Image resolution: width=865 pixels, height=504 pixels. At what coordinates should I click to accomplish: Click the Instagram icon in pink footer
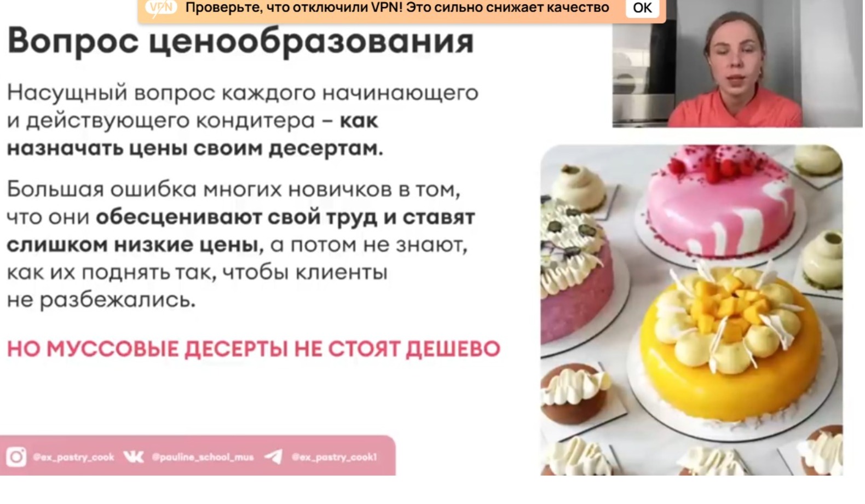point(16,457)
